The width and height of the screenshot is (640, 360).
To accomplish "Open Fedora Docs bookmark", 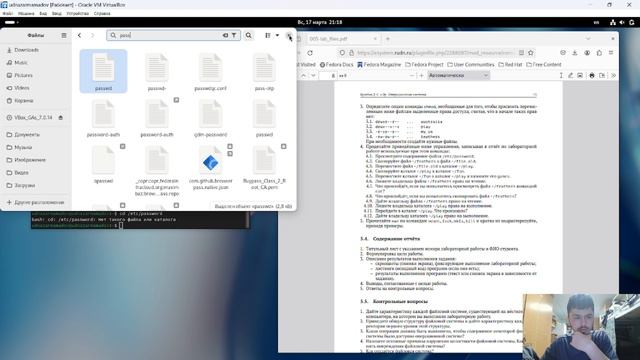I will [336, 64].
